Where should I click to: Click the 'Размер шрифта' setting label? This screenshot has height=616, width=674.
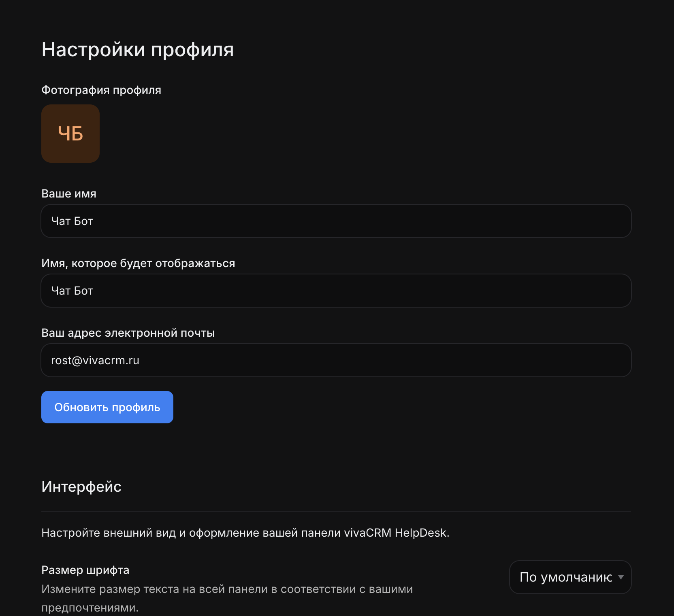point(85,570)
